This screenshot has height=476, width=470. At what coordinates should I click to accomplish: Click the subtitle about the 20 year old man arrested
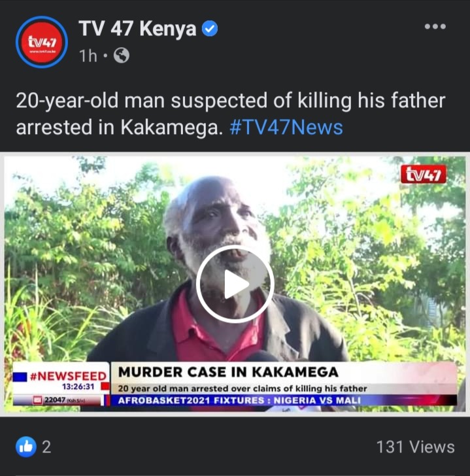243,388
